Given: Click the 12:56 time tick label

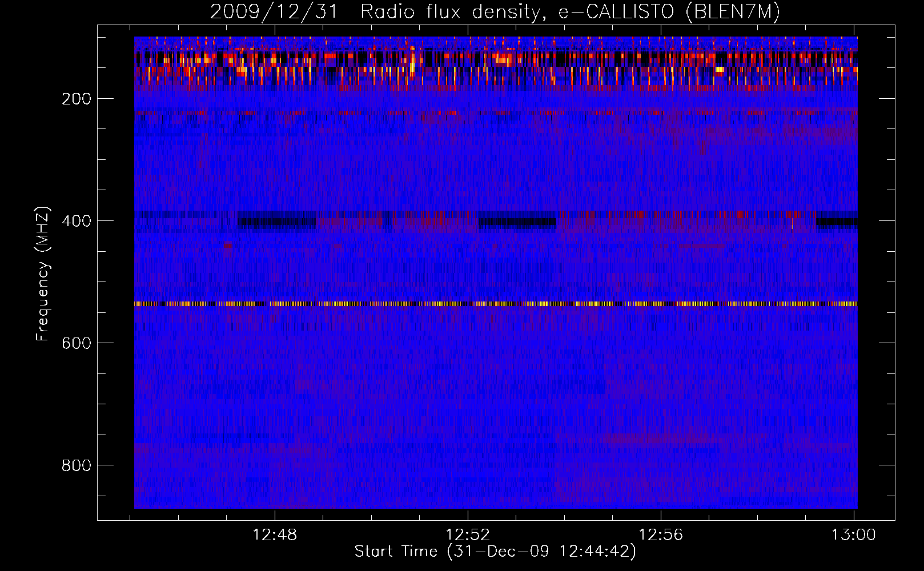Looking at the screenshot, I should [x=661, y=535].
